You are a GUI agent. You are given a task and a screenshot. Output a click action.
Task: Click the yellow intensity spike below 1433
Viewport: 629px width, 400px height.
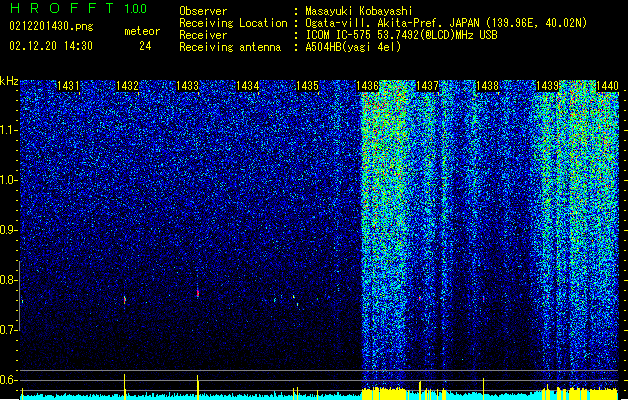[198, 387]
